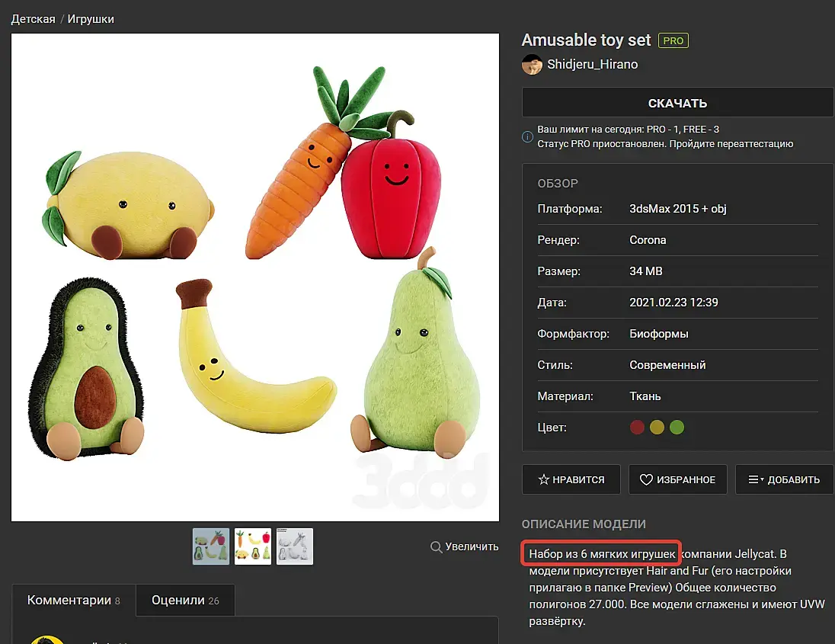Switch to the Комментарии tab
835x644 pixels.
tap(73, 601)
